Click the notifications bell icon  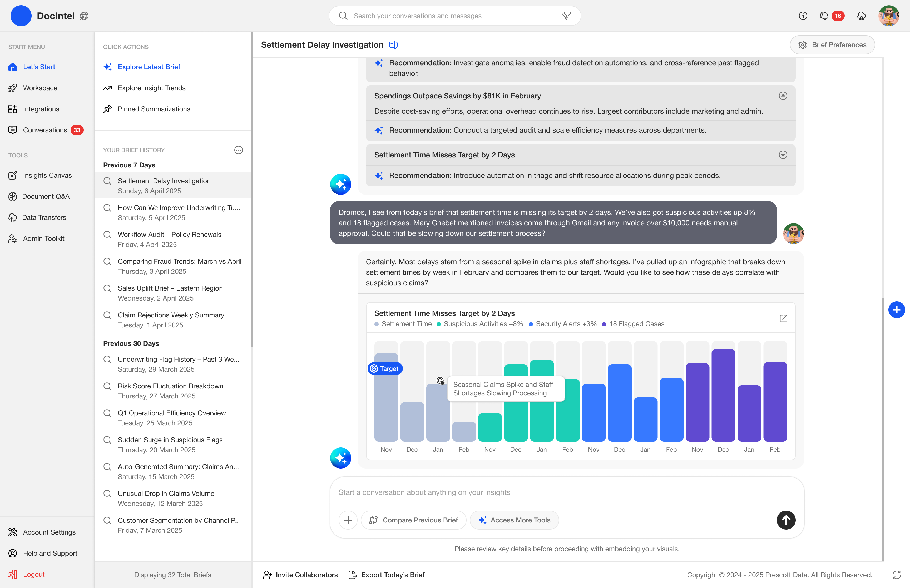[824, 16]
